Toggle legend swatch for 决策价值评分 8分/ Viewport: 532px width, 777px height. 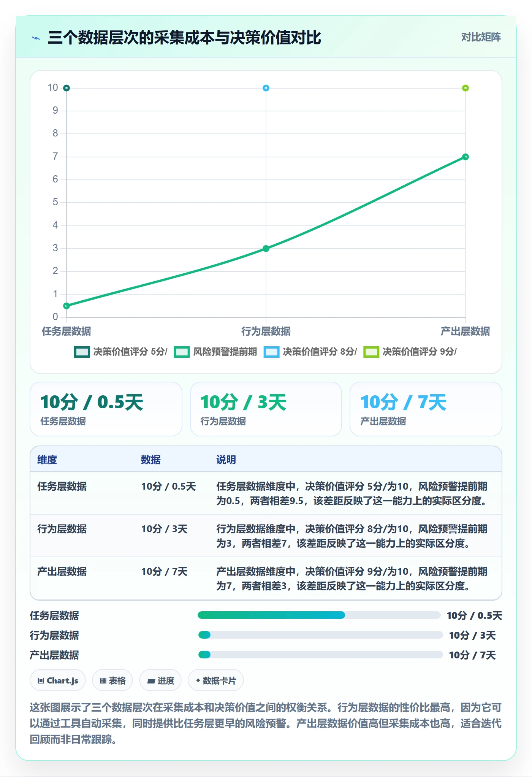coord(271,352)
